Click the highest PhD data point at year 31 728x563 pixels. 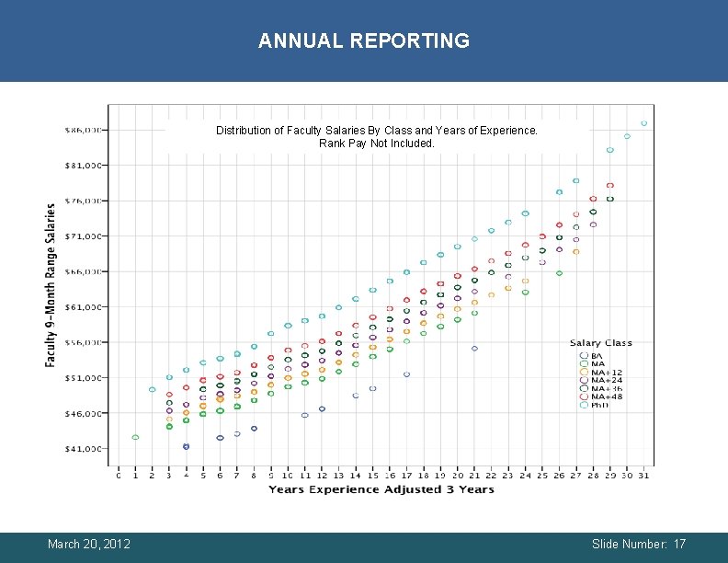[644, 123]
